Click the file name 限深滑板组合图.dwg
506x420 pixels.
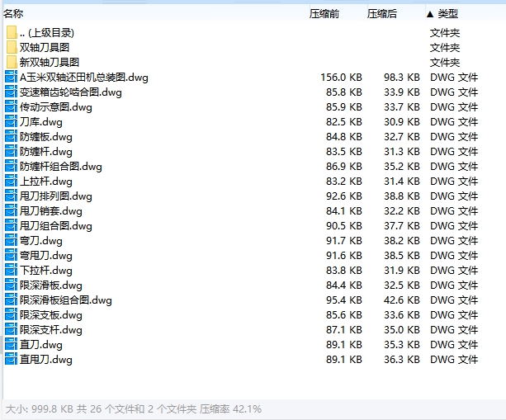point(65,300)
